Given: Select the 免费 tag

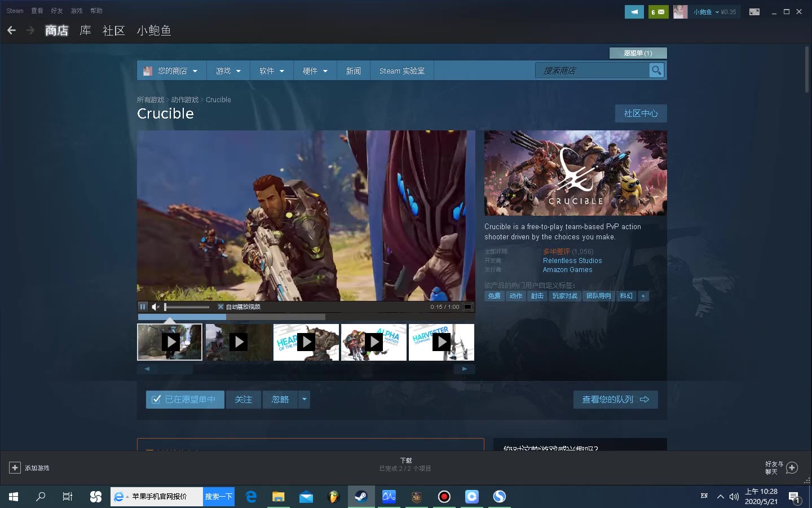Looking at the screenshot, I should click(495, 296).
